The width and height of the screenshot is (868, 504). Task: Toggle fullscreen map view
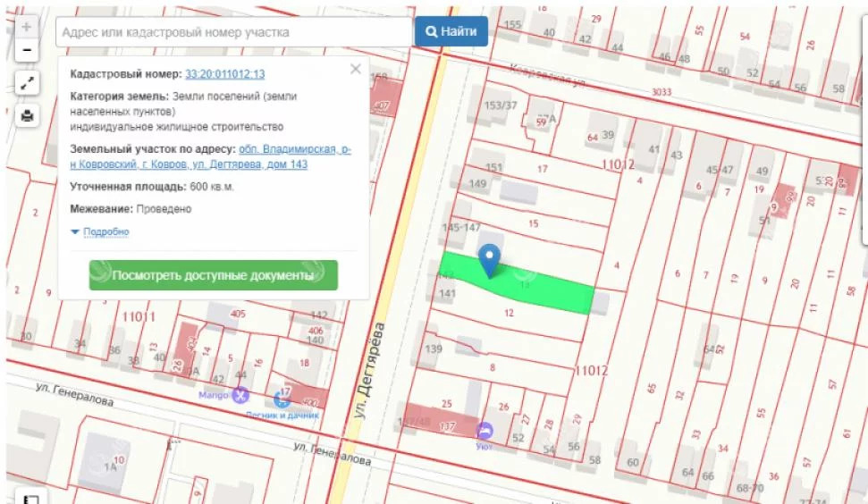(27, 83)
